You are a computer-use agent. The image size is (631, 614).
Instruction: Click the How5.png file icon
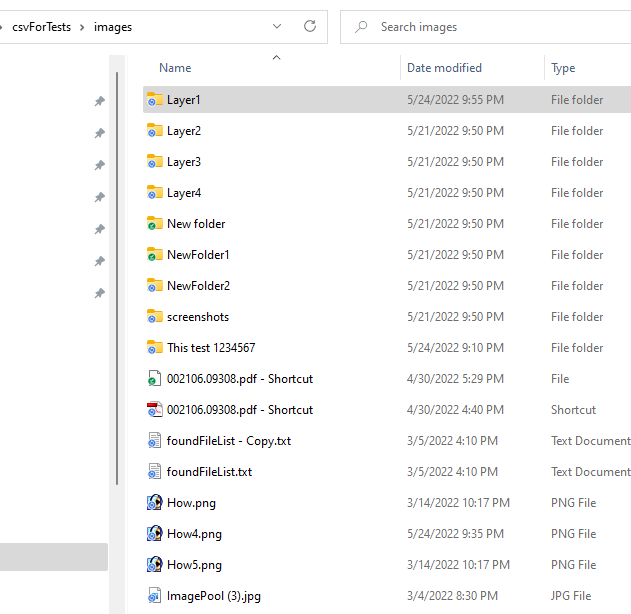[x=155, y=564]
